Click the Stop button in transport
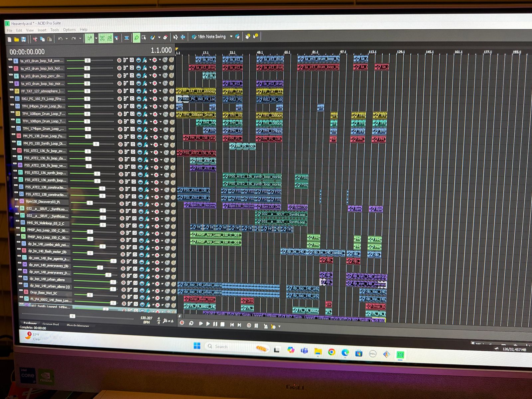532x399 pixels. (x=223, y=324)
